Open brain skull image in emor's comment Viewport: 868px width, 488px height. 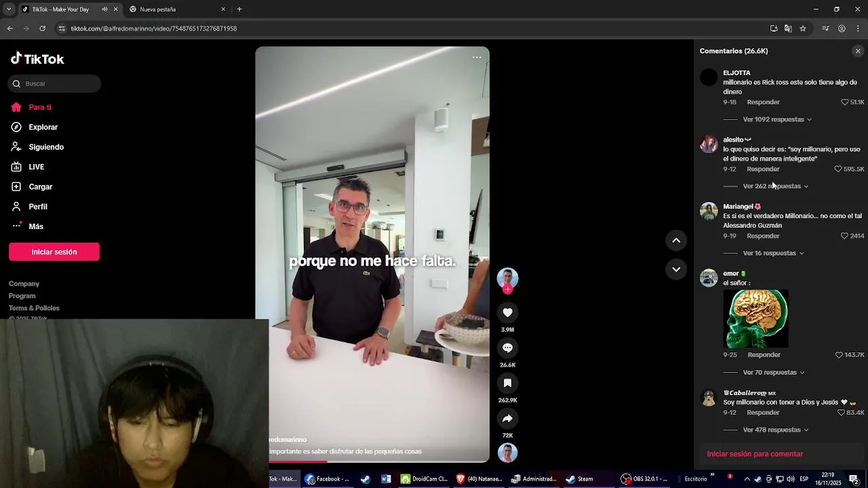coord(755,319)
